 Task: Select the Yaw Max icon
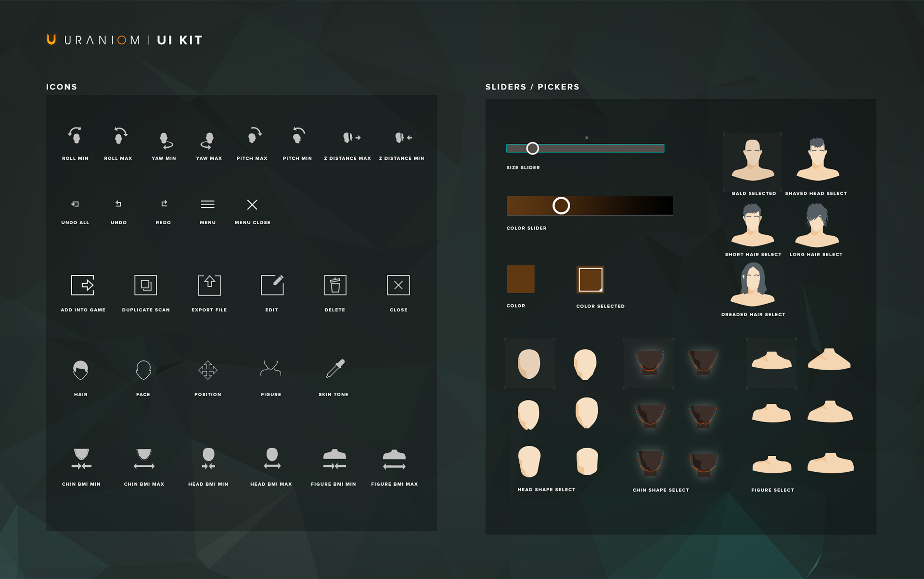click(x=208, y=141)
